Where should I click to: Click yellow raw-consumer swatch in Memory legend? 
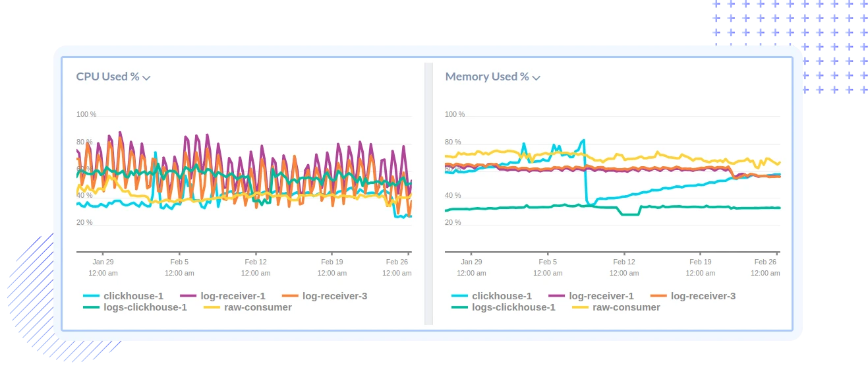[x=581, y=307]
